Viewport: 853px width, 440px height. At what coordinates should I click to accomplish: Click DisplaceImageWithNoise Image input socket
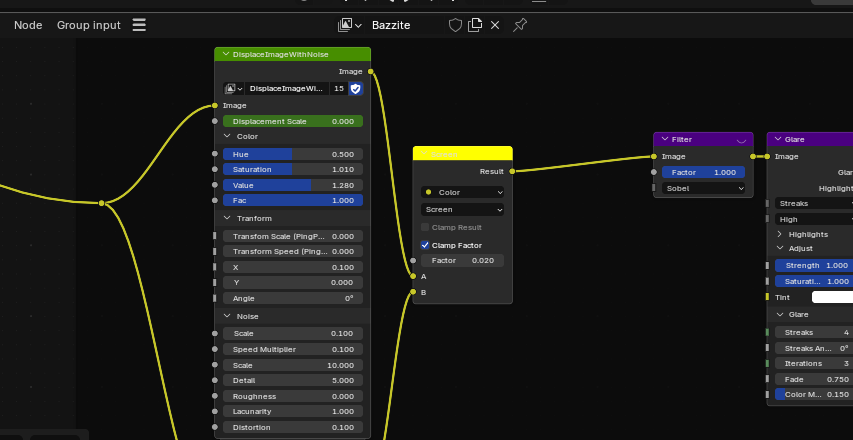(215, 106)
